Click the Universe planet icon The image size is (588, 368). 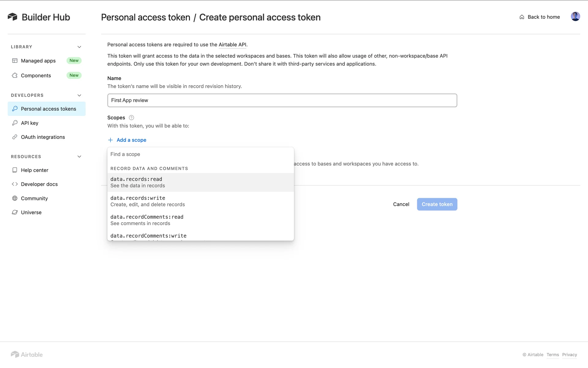15,213
